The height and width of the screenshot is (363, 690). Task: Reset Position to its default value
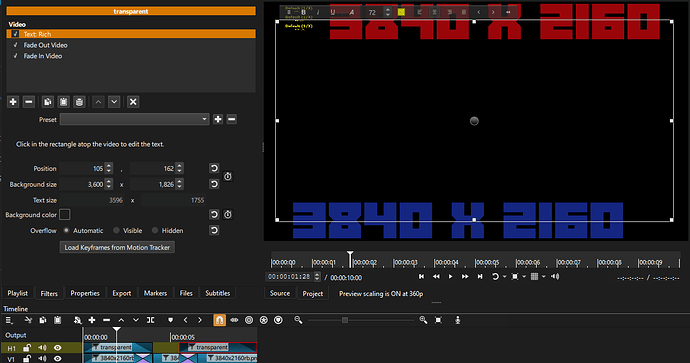click(x=214, y=169)
